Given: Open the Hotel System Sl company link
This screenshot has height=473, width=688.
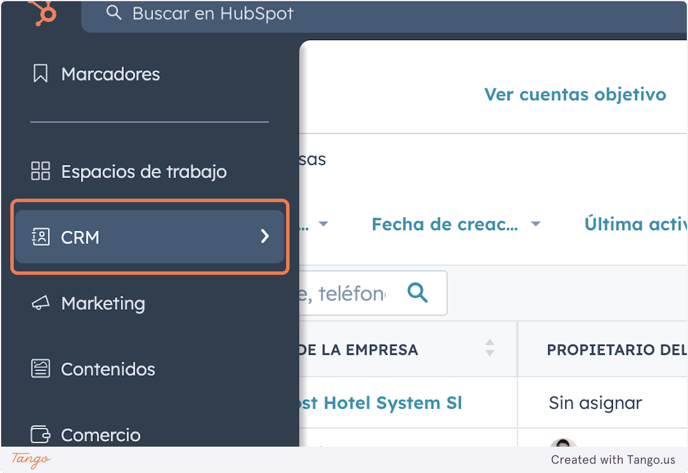Looking at the screenshot, I should tap(381, 403).
